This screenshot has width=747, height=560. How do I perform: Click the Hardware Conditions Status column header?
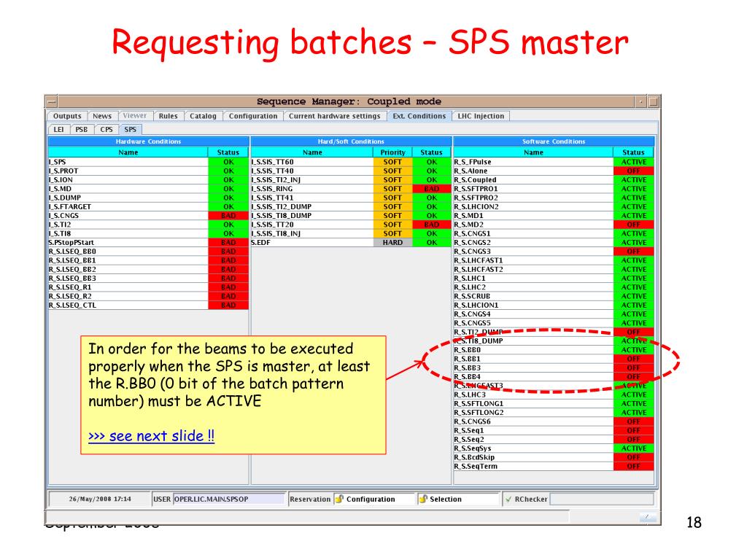(228, 152)
